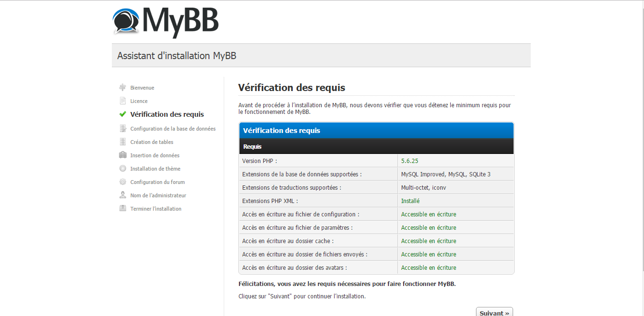
Task: Click the Version PHP label
Action: click(x=259, y=161)
